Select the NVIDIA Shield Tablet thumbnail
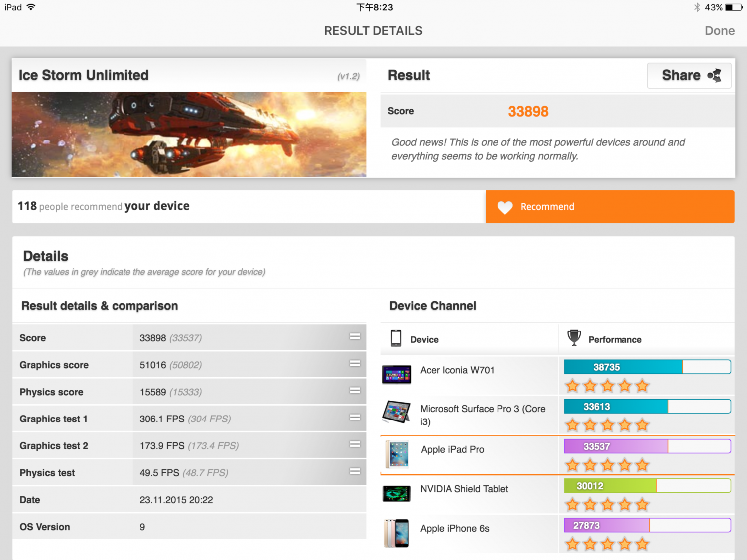The image size is (747, 560). pyautogui.click(x=397, y=493)
